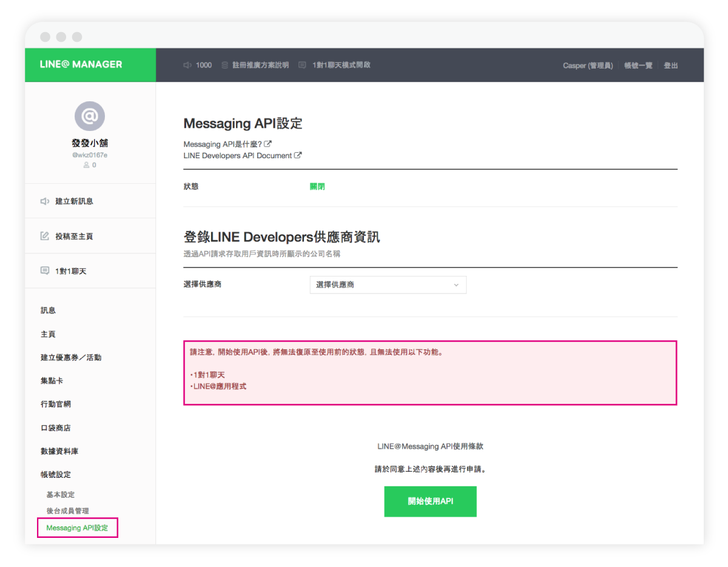This screenshot has width=728, height=567.
Task: Open LINE@Messaging API使用條款 link
Action: (x=430, y=446)
